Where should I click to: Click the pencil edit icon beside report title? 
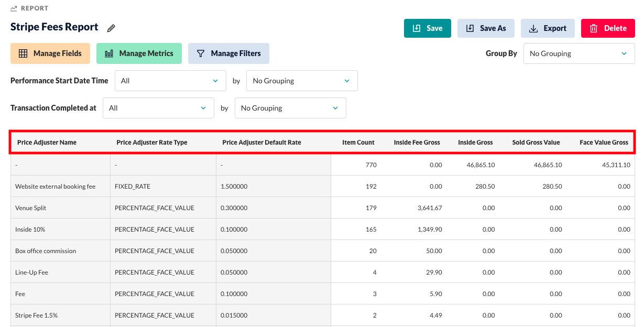click(111, 28)
